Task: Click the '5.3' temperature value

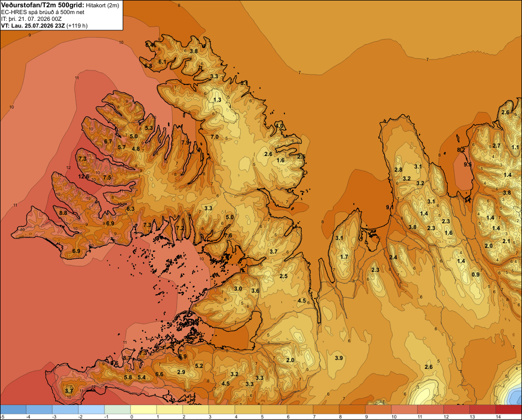Action: pos(149,128)
